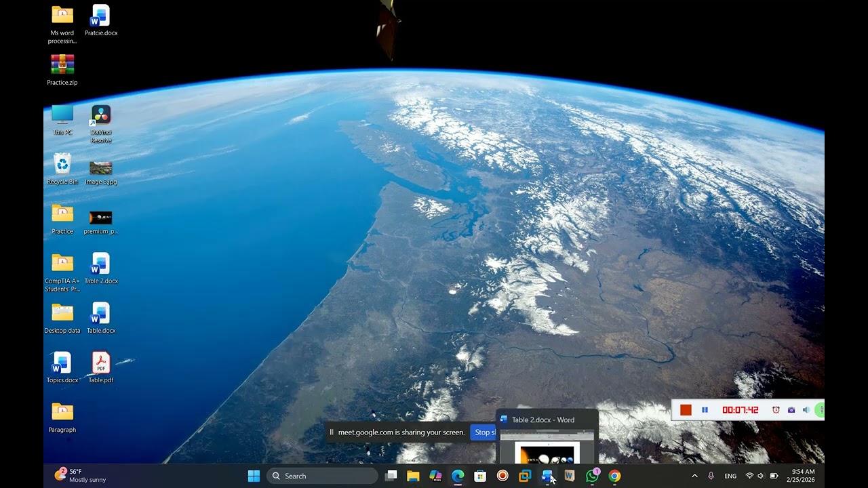Image resolution: width=868 pixels, height=488 pixels.
Task: Show hidden system tray icons
Action: pyautogui.click(x=694, y=476)
